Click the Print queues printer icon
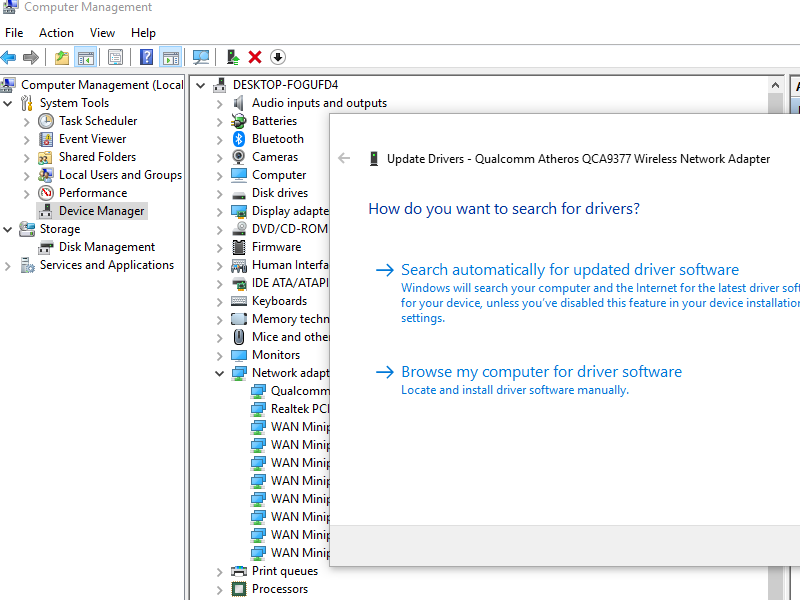 (239, 571)
